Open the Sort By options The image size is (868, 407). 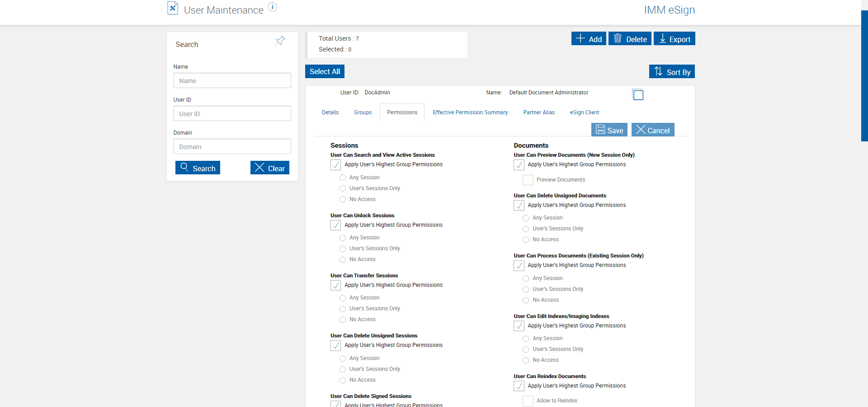coord(672,72)
